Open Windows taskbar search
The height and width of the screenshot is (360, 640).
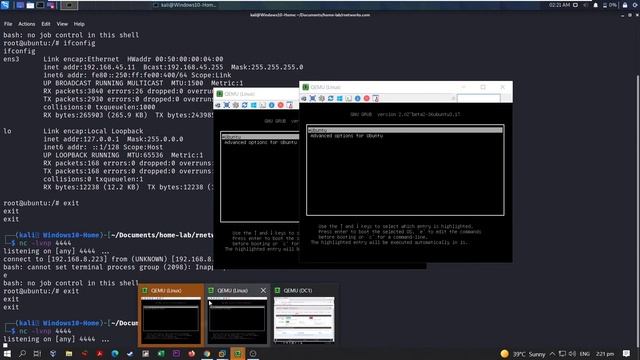(22, 353)
